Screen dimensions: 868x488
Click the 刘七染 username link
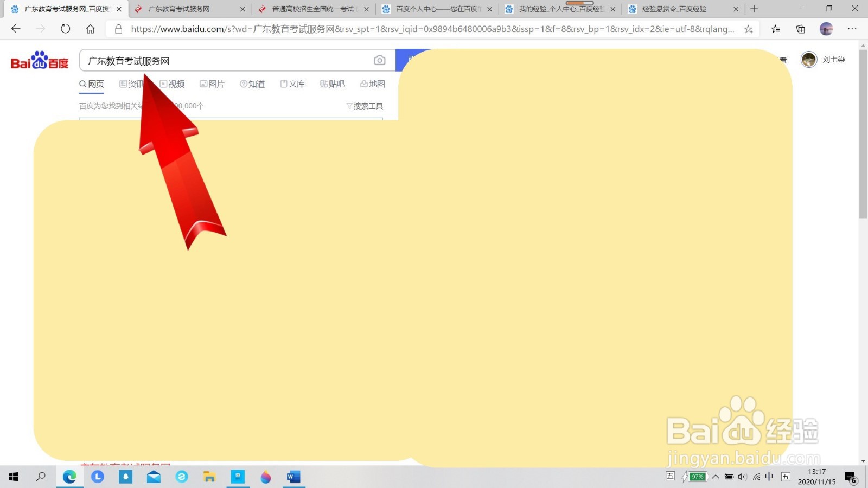coord(834,60)
